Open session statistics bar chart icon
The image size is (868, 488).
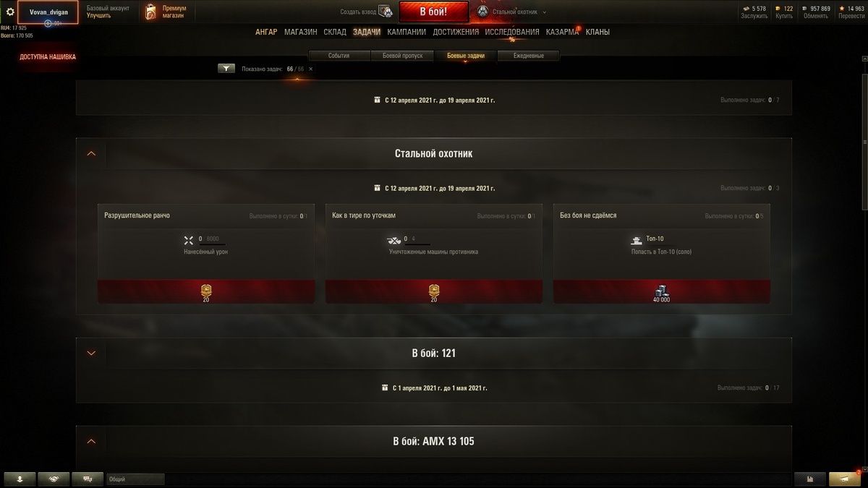(810, 479)
